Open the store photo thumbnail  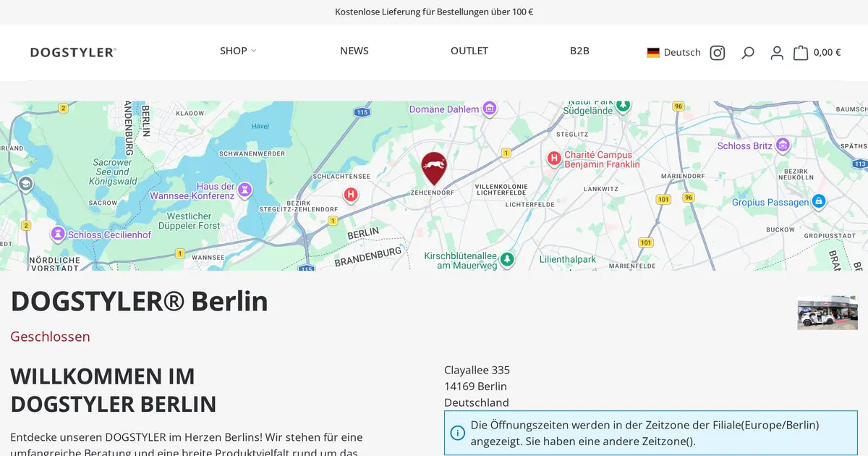[x=827, y=313]
